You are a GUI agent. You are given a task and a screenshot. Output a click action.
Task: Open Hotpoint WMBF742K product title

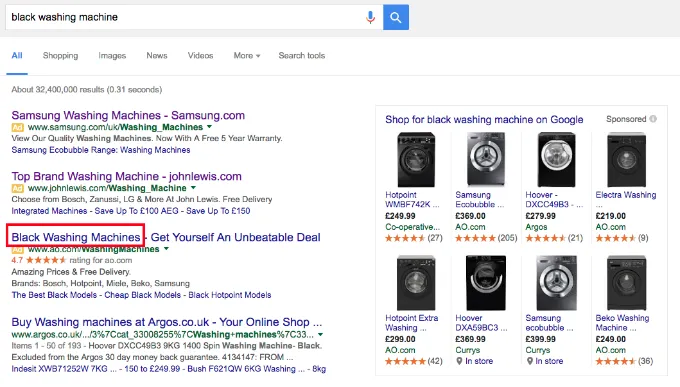tap(412, 200)
